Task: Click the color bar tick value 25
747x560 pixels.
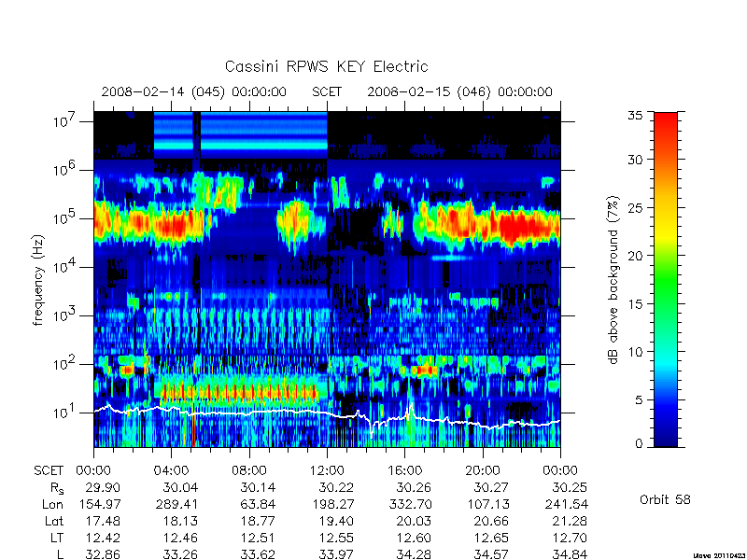Action: tap(635, 207)
